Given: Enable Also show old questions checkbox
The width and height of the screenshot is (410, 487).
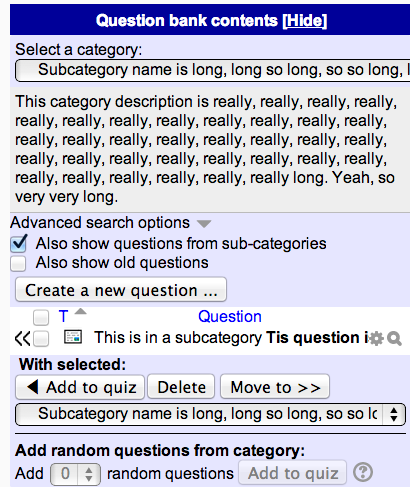Looking at the screenshot, I should [18, 263].
